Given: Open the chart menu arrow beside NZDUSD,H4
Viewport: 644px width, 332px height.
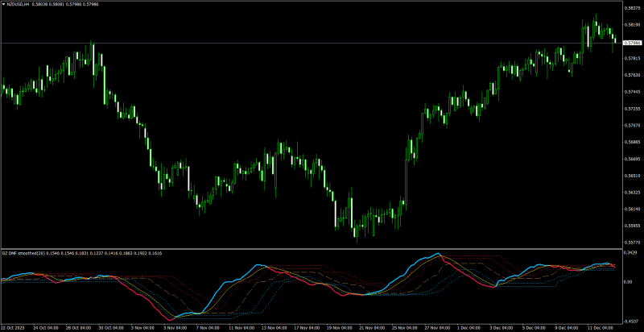Looking at the screenshot, I should (4, 4).
